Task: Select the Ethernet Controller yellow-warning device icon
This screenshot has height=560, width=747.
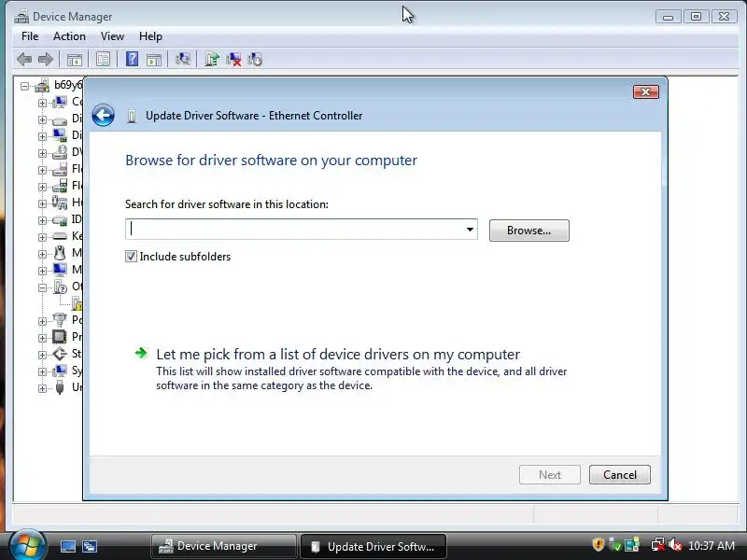Action: (77, 304)
